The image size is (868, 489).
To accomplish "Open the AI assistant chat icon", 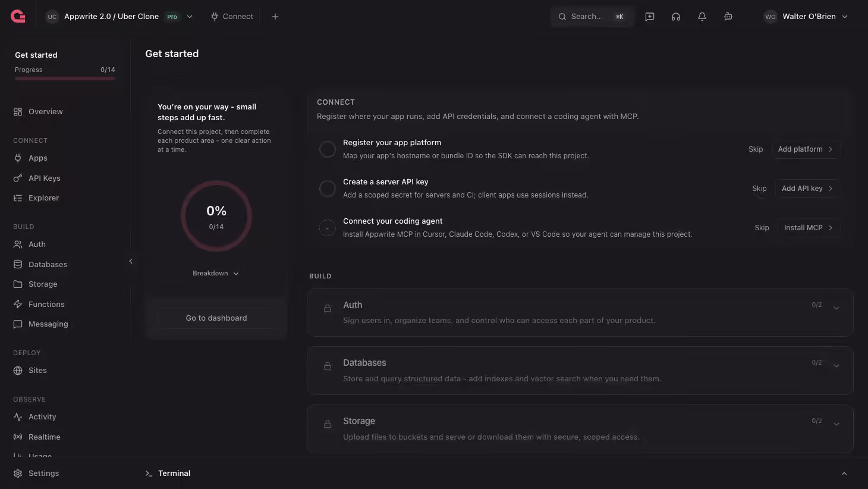I will point(728,17).
